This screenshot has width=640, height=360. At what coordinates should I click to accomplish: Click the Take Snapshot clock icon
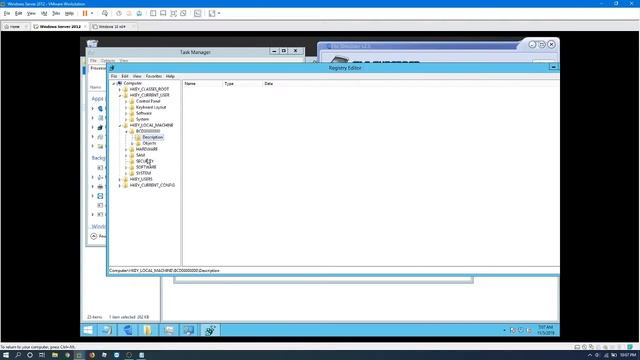[119, 13]
